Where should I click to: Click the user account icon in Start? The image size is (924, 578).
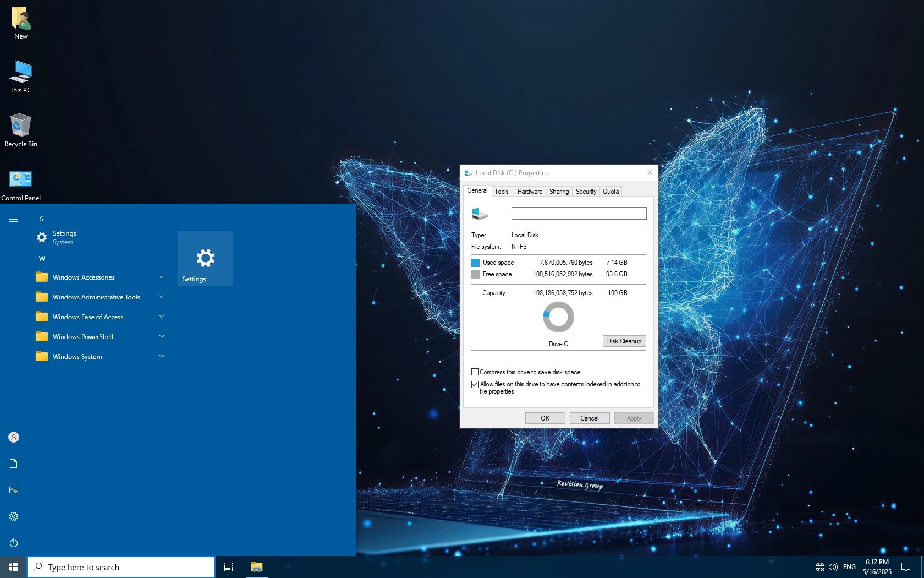[14, 437]
